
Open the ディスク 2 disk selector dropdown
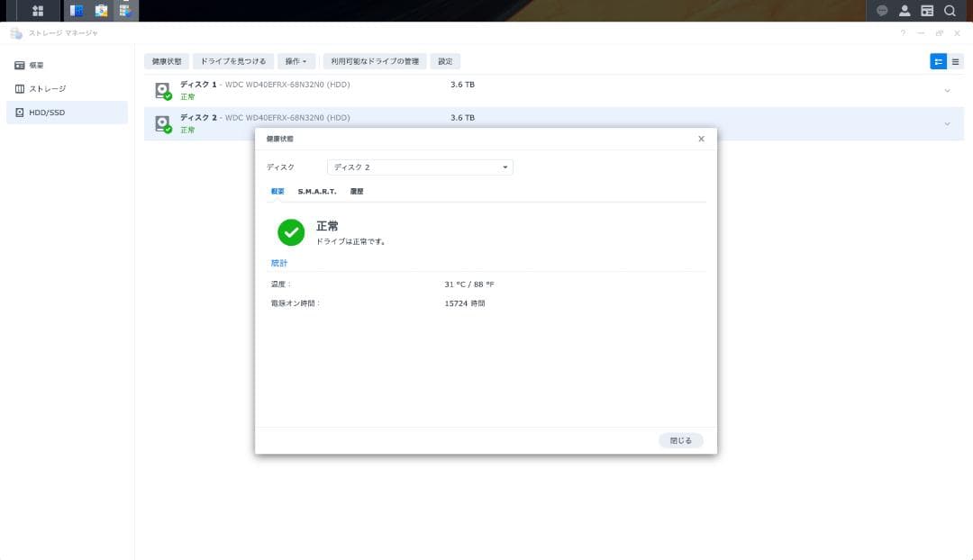coord(420,167)
